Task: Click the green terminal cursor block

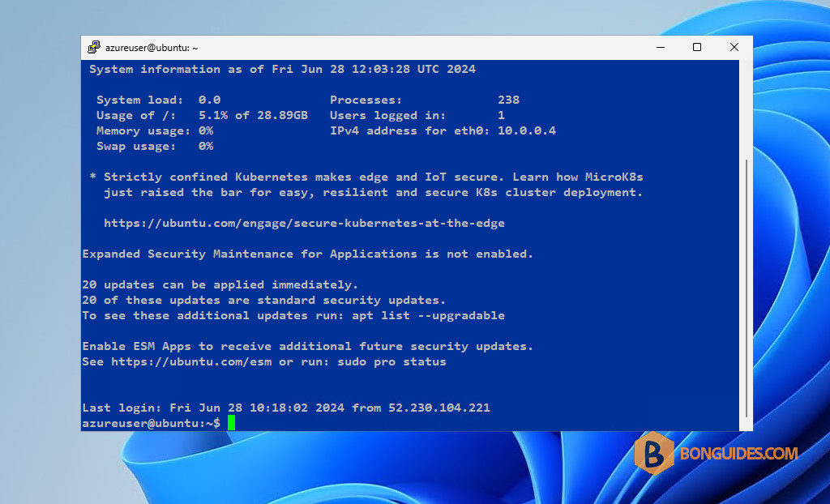Action: pyautogui.click(x=231, y=422)
